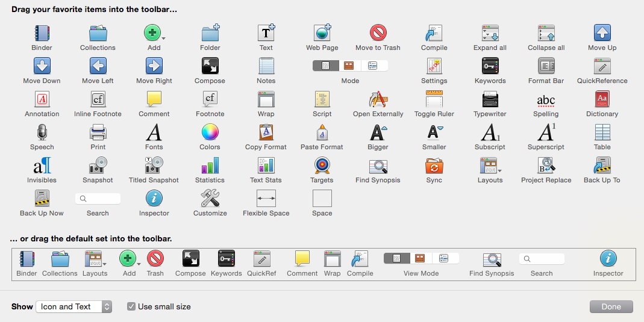Click QuickRef in the default toolbar set
Image resolution: width=644 pixels, height=322 pixels.
pos(261,264)
